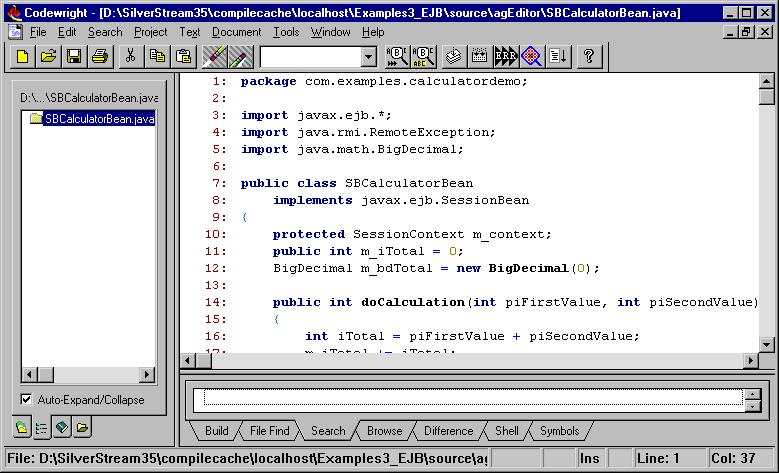The width and height of the screenshot is (779, 473).
Task: Switch to the teal book panel tab icon
Action: point(62,427)
